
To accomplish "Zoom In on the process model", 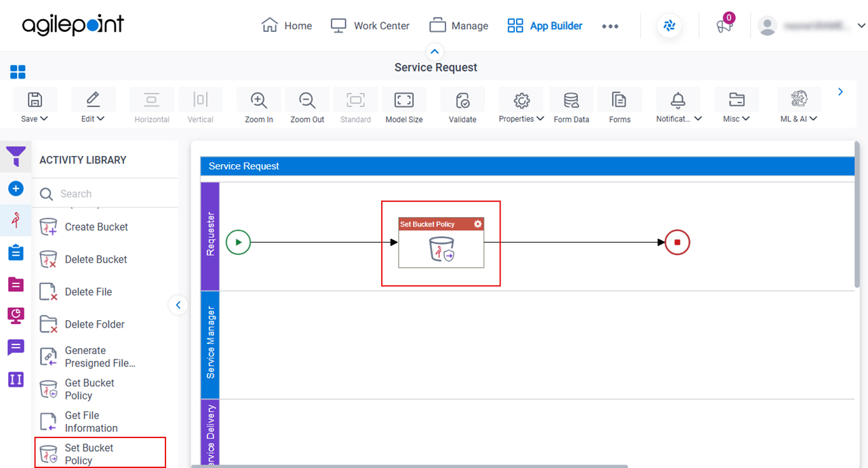I will (258, 100).
